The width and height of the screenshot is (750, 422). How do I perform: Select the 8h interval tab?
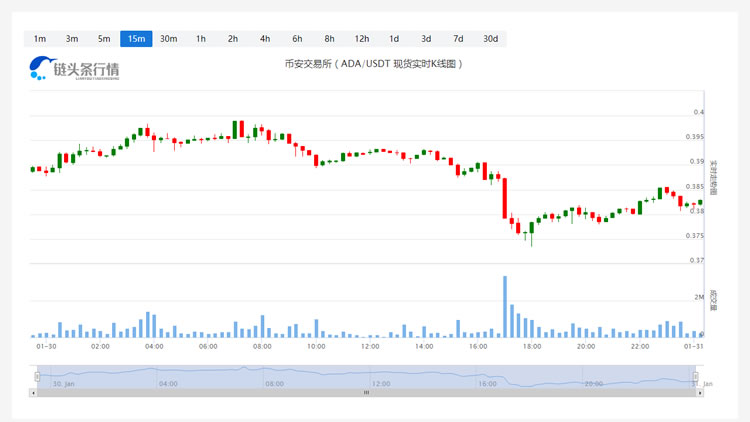point(330,39)
